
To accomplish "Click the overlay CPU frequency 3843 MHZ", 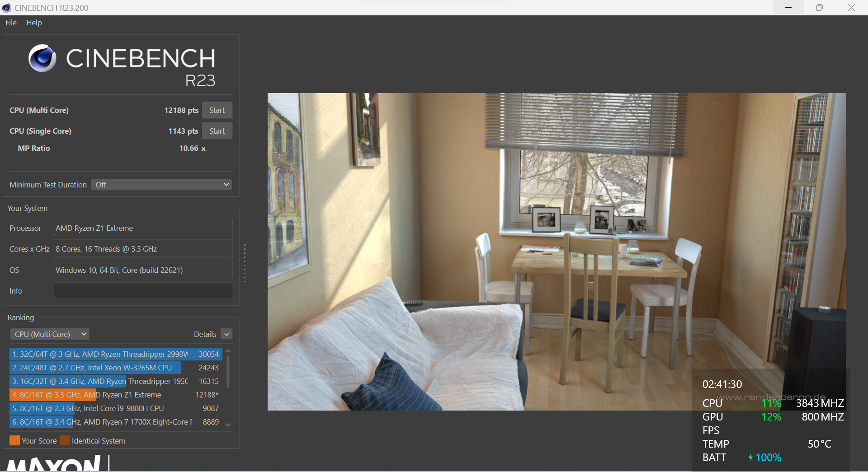I will pos(820,403).
